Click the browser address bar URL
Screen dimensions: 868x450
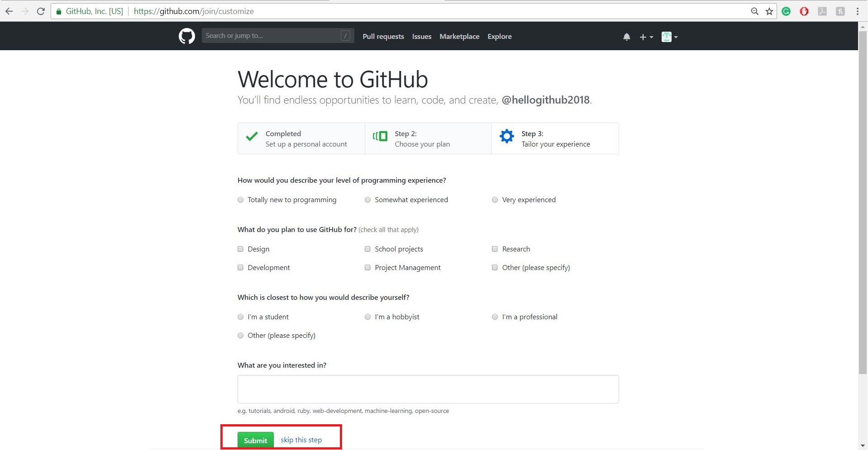point(194,11)
